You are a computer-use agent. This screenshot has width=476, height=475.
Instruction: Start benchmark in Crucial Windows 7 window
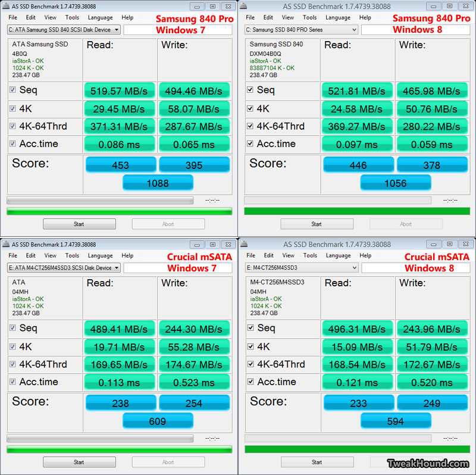(79, 462)
